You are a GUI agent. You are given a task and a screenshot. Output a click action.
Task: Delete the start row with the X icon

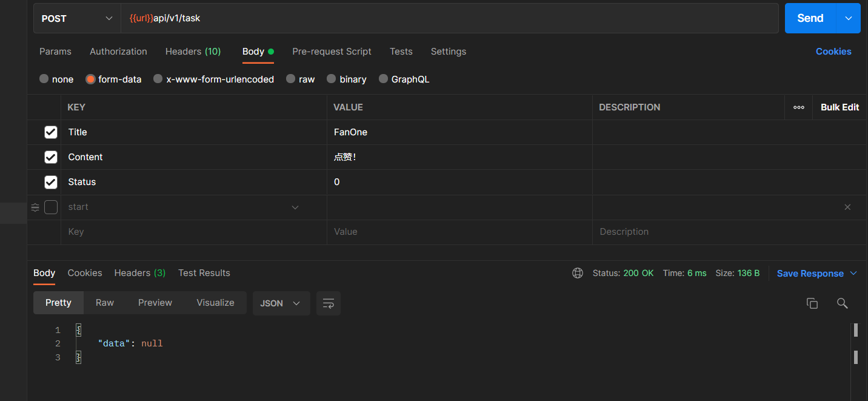(x=847, y=207)
